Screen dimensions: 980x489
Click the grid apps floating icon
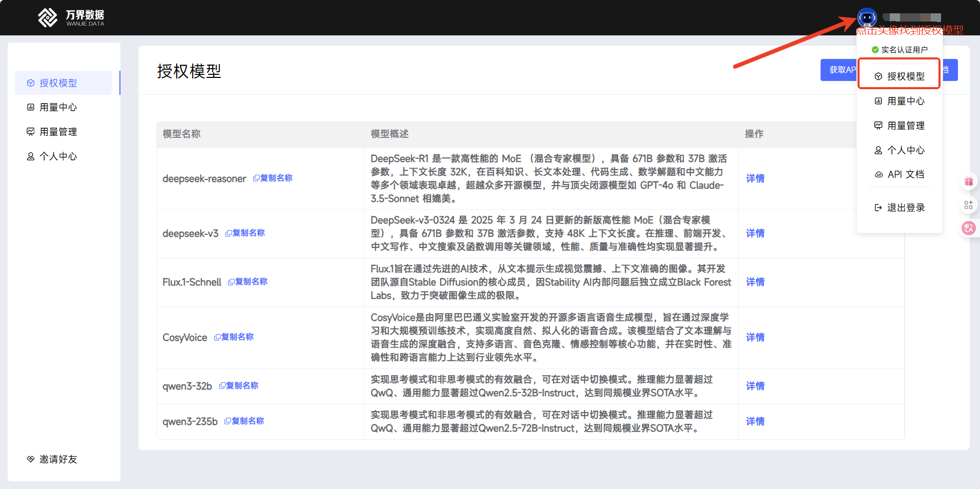coord(969,205)
